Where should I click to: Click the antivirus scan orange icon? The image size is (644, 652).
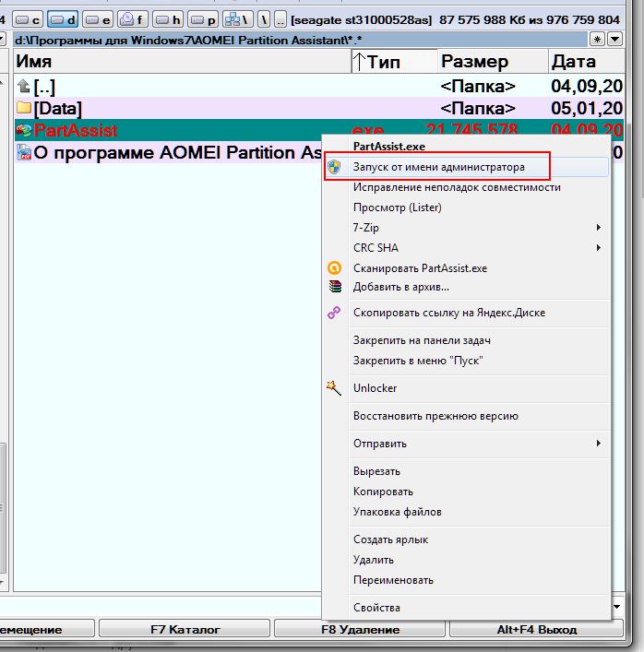(x=335, y=267)
